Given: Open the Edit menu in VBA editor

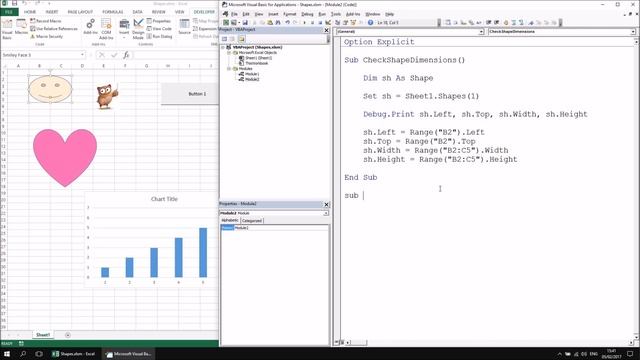Looking at the screenshot, I should pyautogui.click(x=246, y=14).
